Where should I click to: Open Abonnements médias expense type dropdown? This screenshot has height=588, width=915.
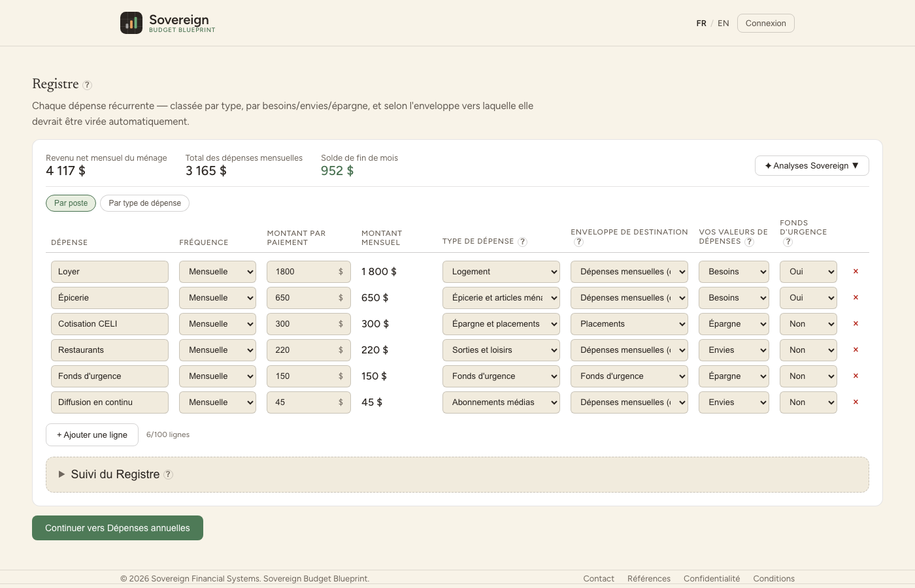pyautogui.click(x=501, y=402)
